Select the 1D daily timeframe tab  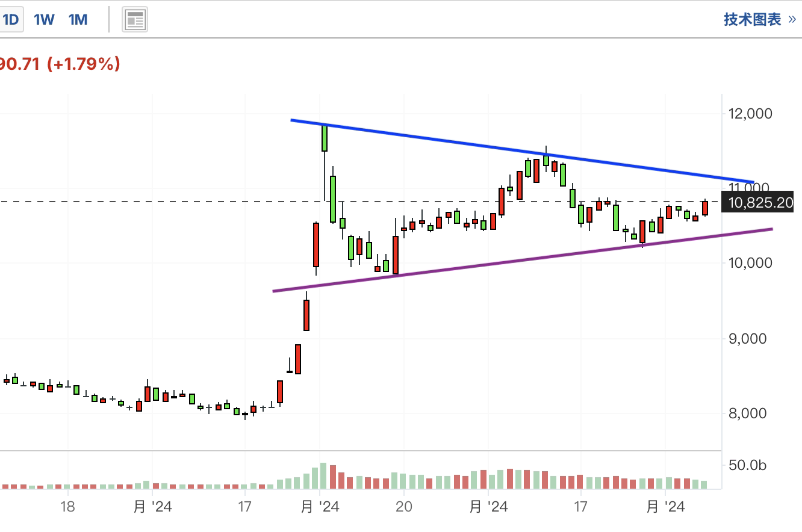11,20
